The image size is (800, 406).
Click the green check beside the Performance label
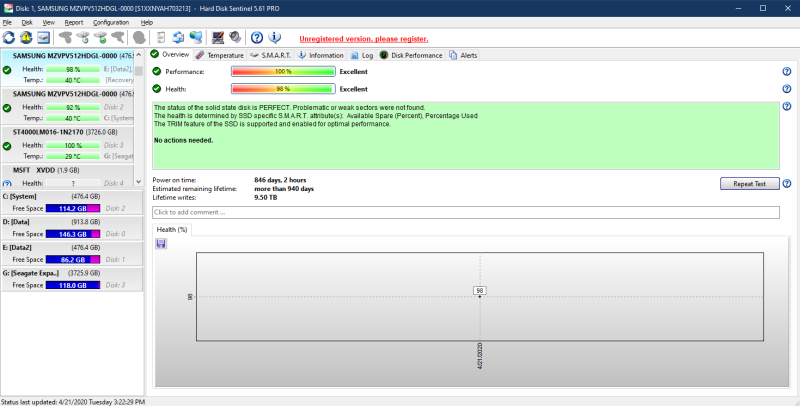point(157,71)
